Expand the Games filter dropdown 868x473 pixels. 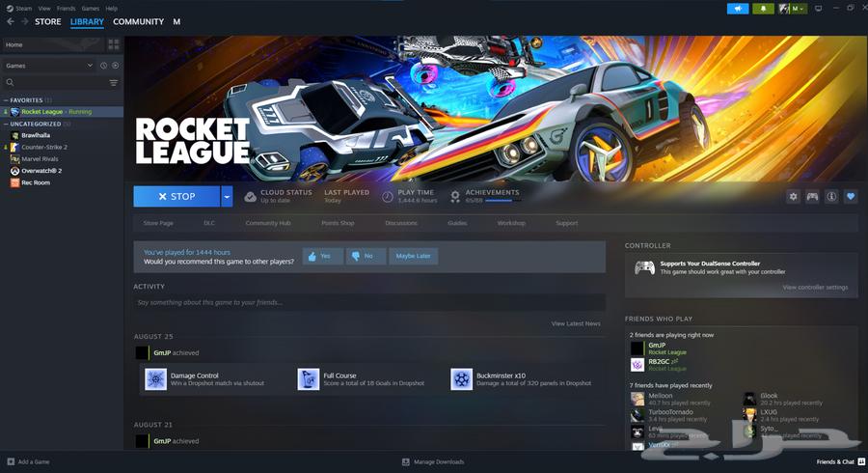90,66
